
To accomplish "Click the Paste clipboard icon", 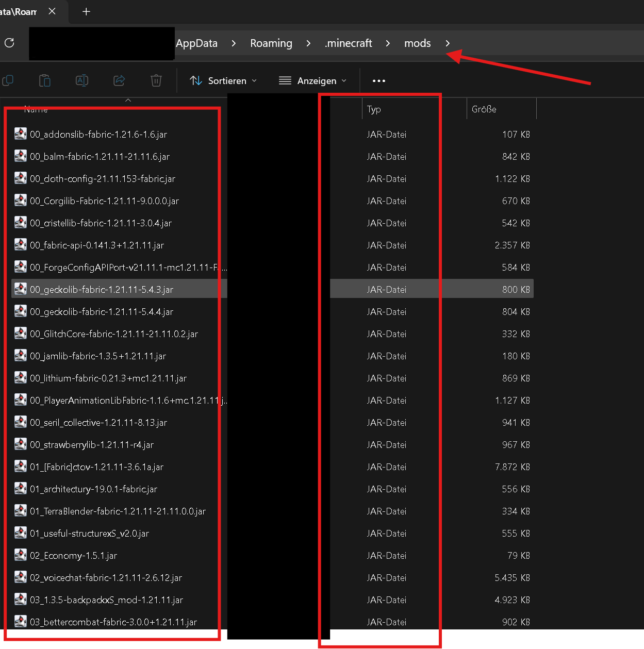I will 45,80.
